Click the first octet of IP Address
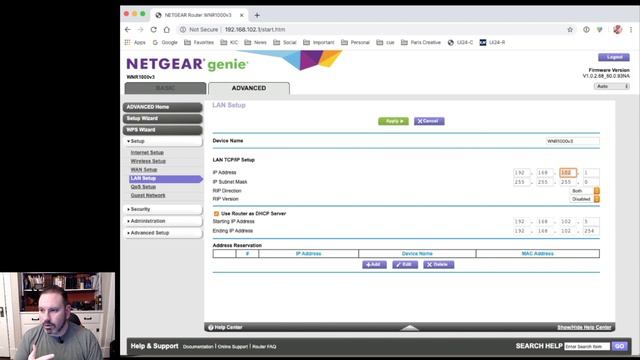The height and width of the screenshot is (360, 640). coord(522,173)
